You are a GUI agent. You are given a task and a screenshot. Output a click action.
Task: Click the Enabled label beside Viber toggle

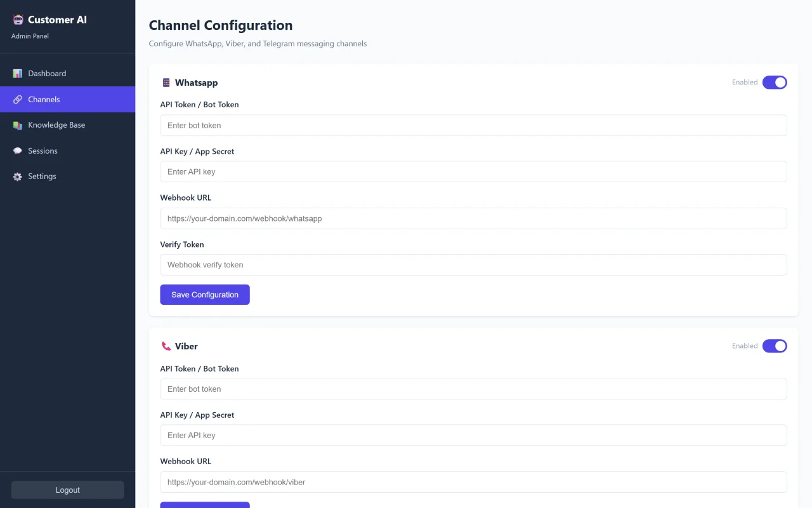pos(745,346)
